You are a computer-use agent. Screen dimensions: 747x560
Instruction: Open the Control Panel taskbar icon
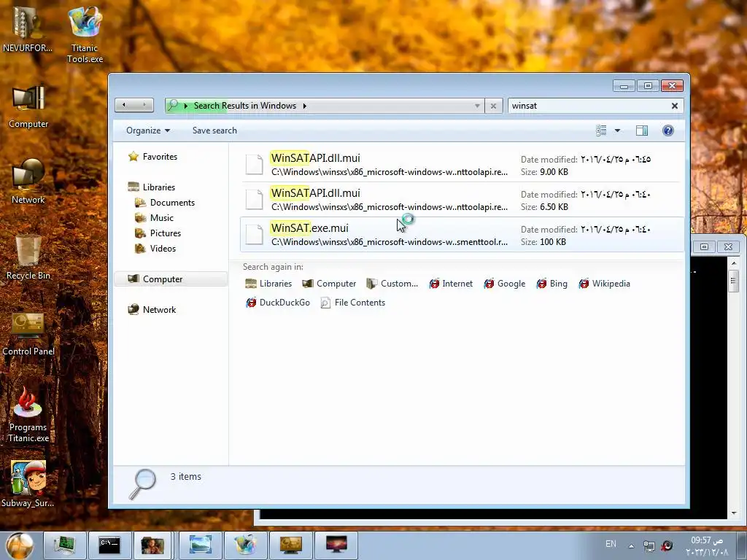click(x=291, y=545)
